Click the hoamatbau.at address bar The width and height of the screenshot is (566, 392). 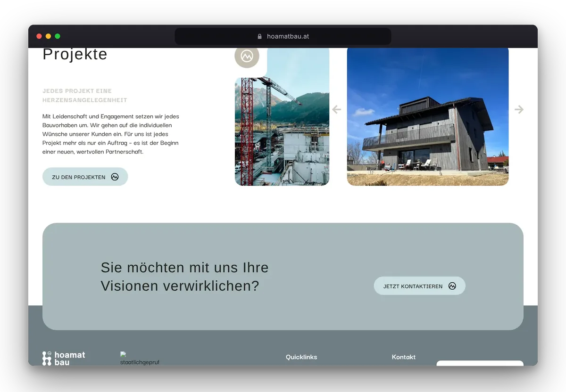coord(283,36)
